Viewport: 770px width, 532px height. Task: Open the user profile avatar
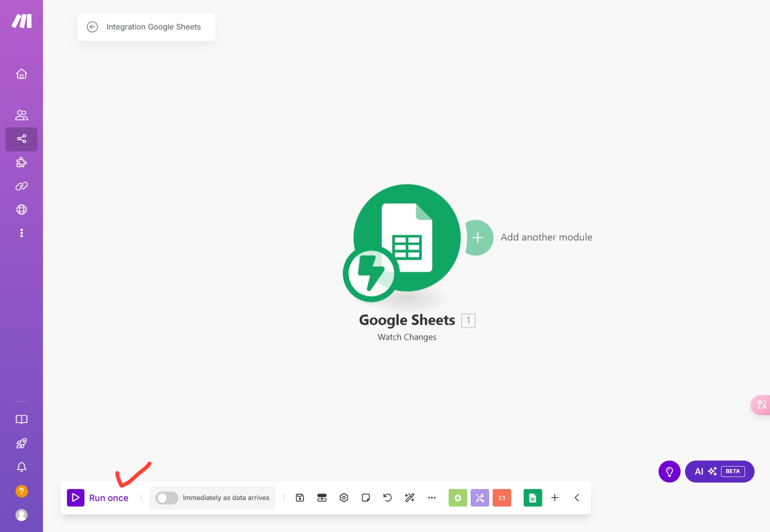(21, 515)
